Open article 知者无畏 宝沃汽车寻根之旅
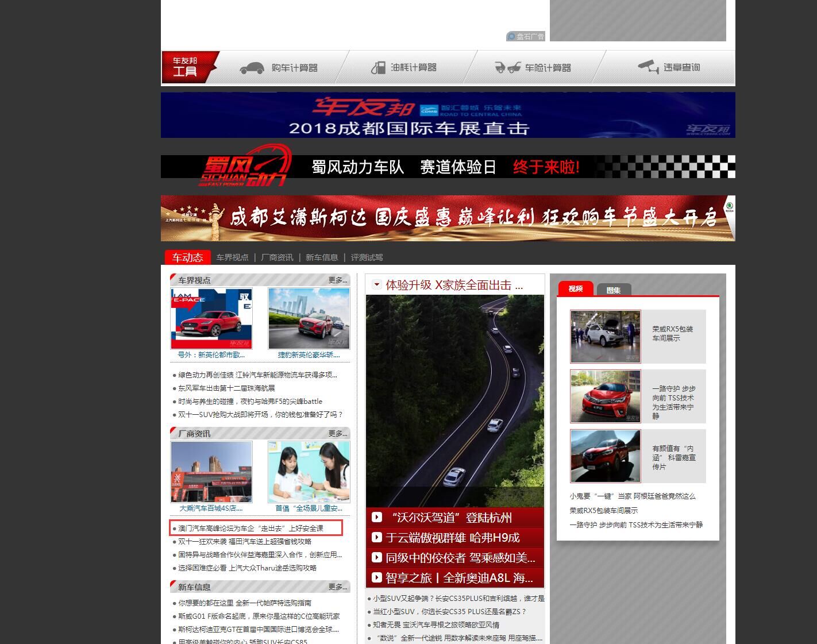 click(436, 625)
